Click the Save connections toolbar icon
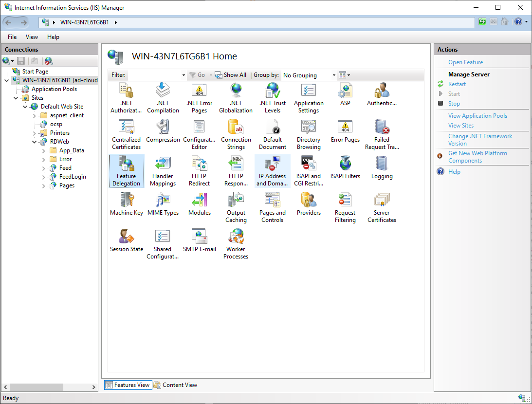This screenshot has width=532, height=404. click(21, 61)
